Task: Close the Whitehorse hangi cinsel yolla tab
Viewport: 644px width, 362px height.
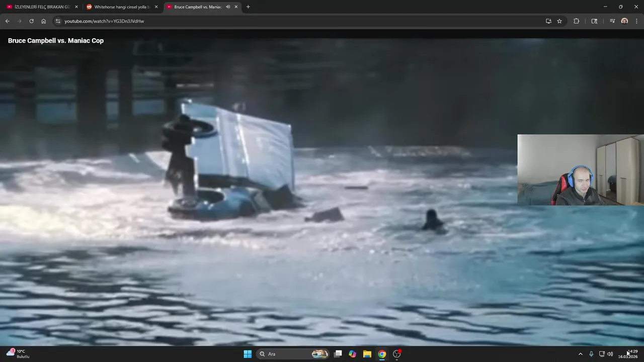Action: click(156, 7)
